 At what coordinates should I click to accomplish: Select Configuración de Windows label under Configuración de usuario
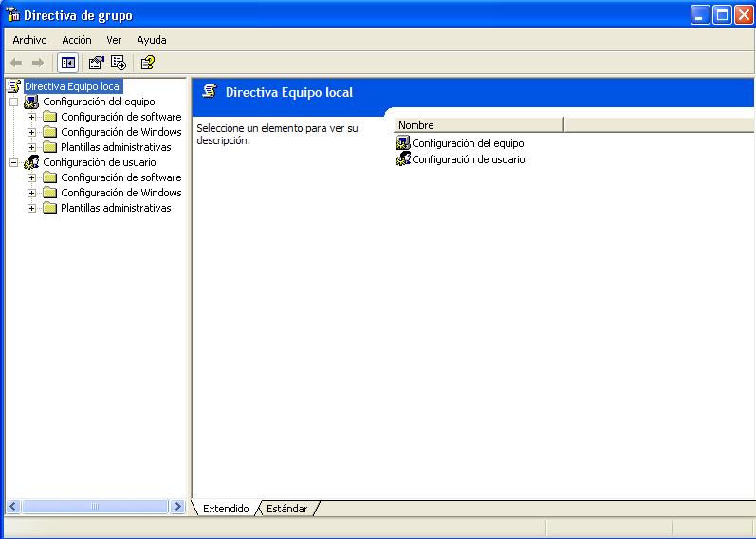click(x=121, y=193)
